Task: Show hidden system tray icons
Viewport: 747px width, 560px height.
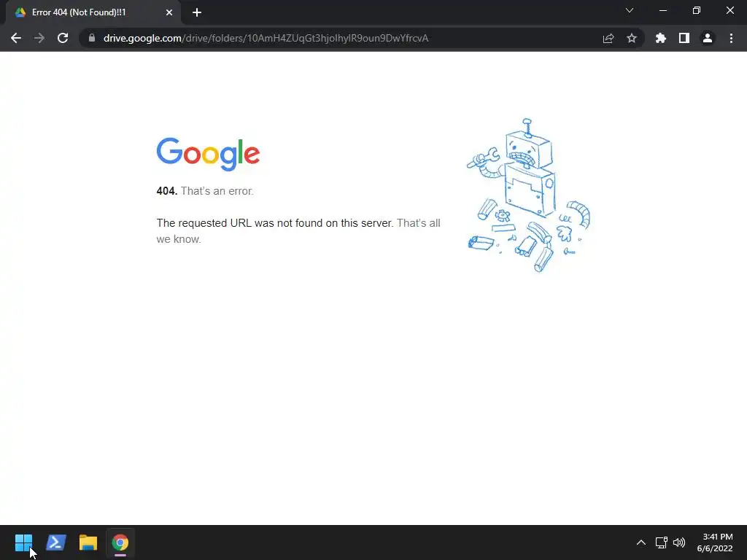Action: pyautogui.click(x=641, y=542)
